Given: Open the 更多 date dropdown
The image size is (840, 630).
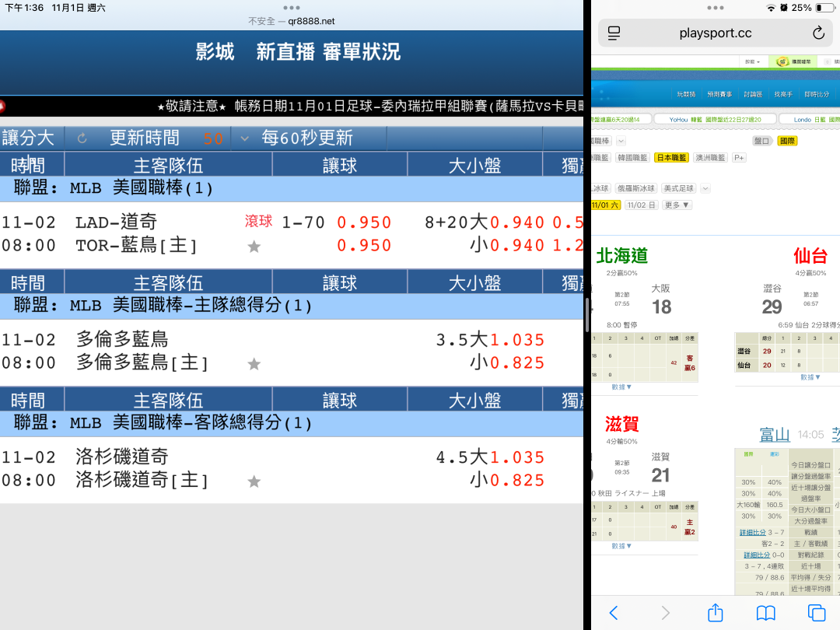Looking at the screenshot, I should pyautogui.click(x=676, y=205).
